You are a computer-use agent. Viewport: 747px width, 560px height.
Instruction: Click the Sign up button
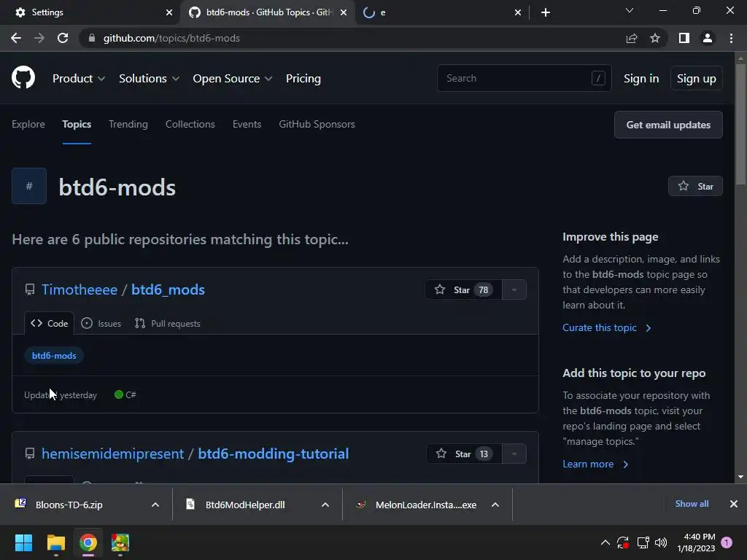click(697, 79)
